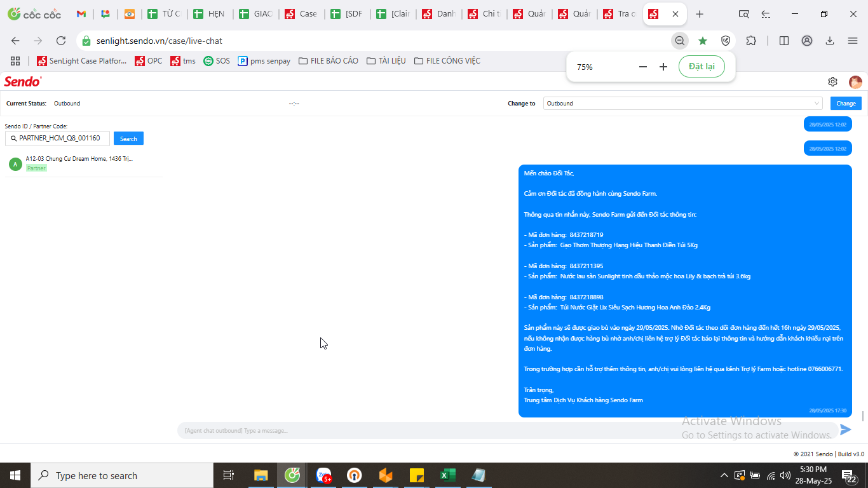This screenshot has width=868, height=488.
Task: Open the apps grid in bookmarks bar
Action: pyautogui.click(x=15, y=61)
